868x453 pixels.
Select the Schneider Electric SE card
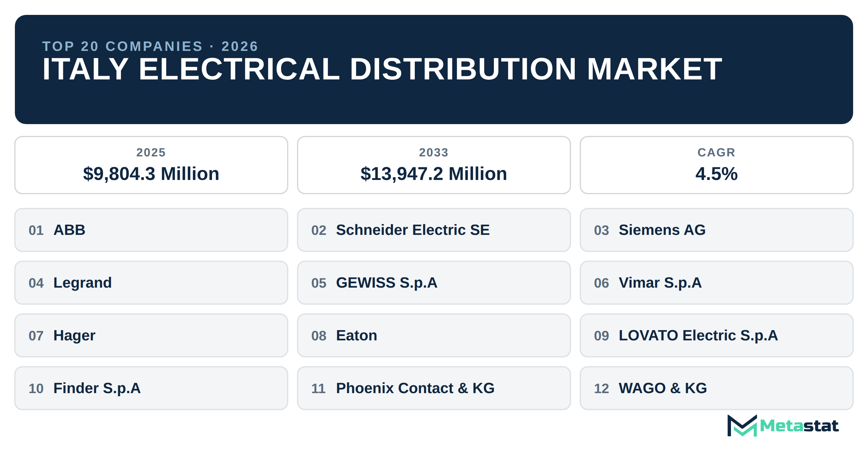(434, 230)
